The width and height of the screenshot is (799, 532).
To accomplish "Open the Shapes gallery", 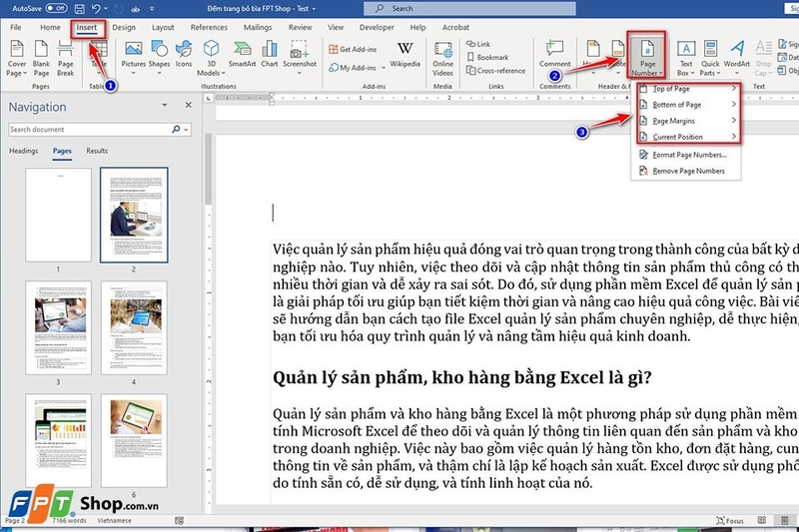I will (x=159, y=58).
